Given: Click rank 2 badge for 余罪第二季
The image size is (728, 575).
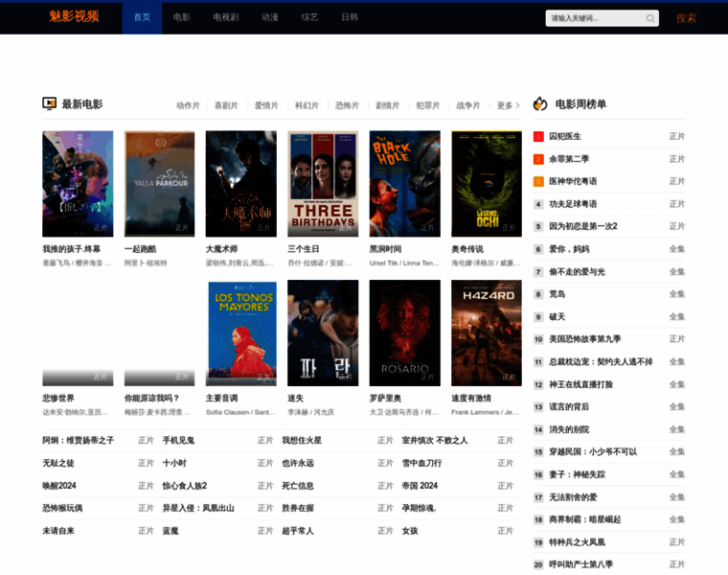Looking at the screenshot, I should coord(538,159).
